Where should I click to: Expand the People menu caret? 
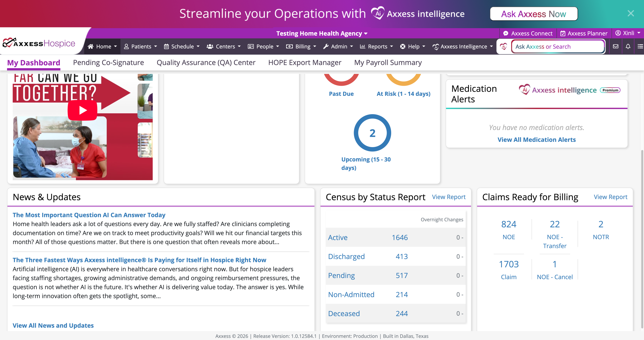coord(277,47)
